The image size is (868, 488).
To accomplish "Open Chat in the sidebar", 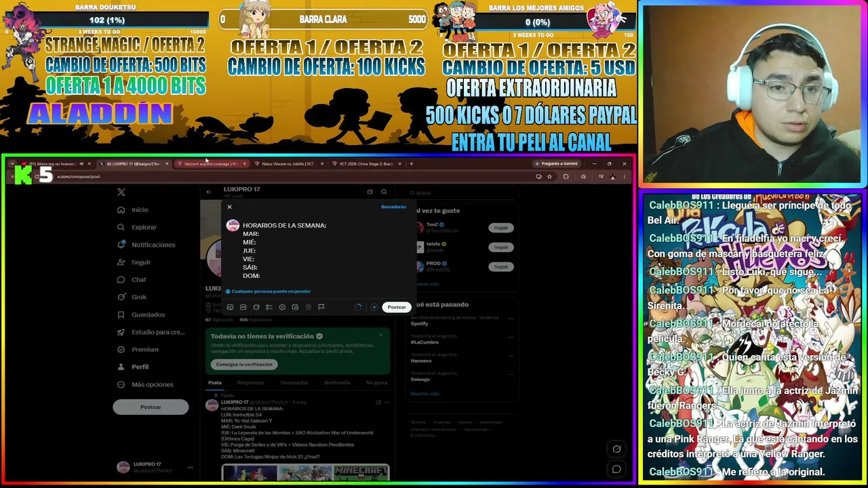I will coord(132,280).
